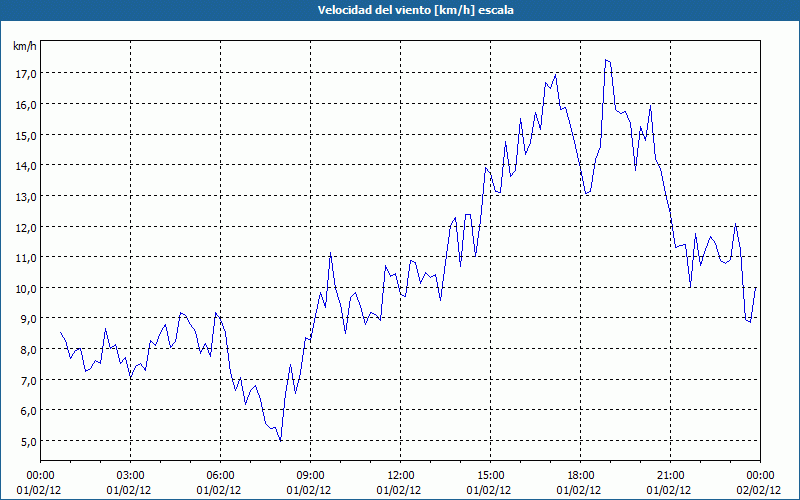The height and width of the screenshot is (500, 800).
Task: Select the '06:00' time axis label
Action: 220,476
